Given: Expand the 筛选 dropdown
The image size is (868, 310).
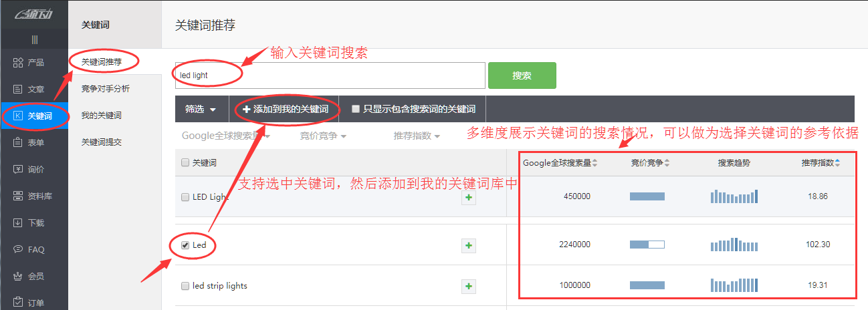Looking at the screenshot, I should (201, 109).
